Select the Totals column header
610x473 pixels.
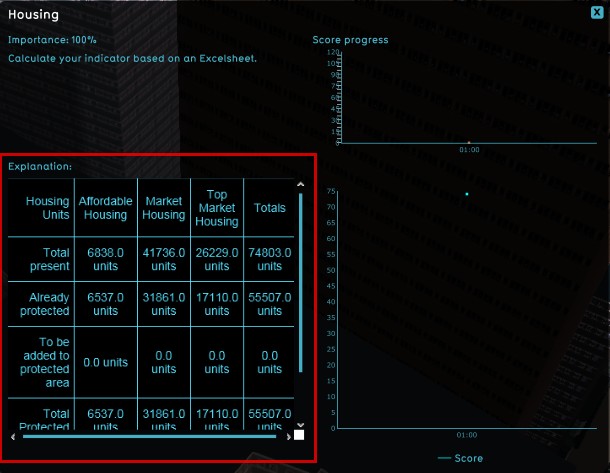click(269, 208)
